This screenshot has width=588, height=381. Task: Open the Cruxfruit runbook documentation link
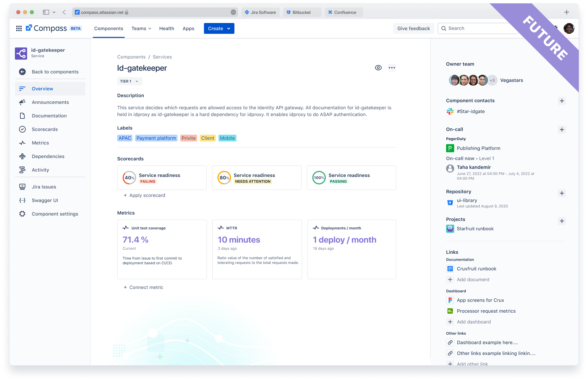coord(477,268)
